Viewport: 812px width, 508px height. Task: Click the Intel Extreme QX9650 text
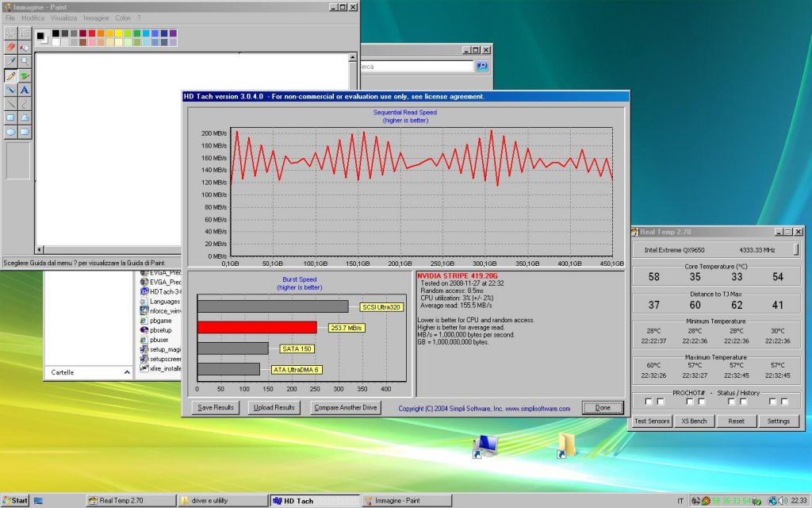(x=674, y=250)
